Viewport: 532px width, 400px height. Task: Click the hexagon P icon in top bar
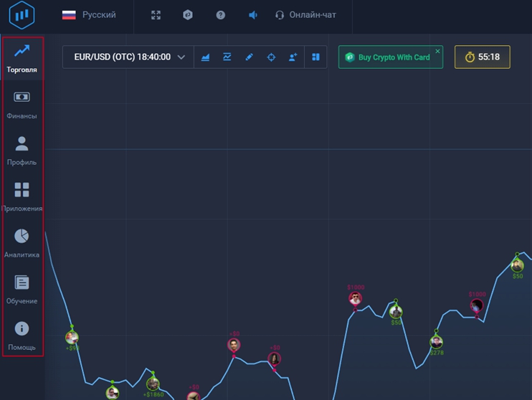[x=188, y=15]
